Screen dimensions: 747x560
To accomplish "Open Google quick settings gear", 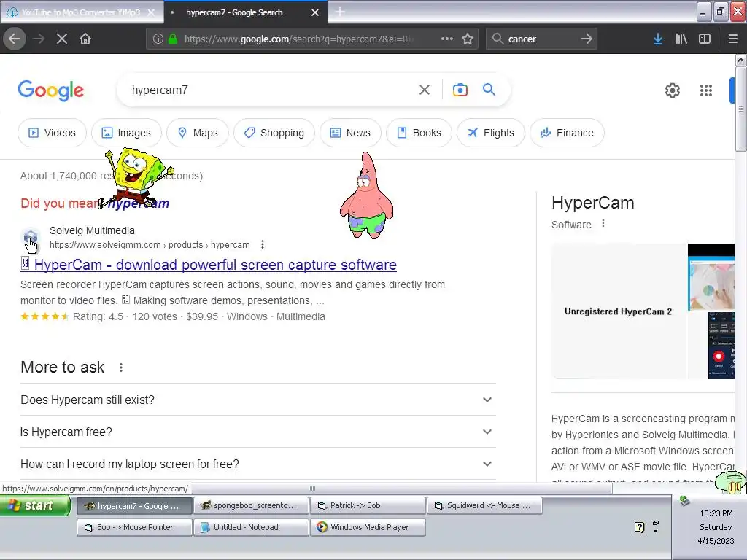I will 672,90.
